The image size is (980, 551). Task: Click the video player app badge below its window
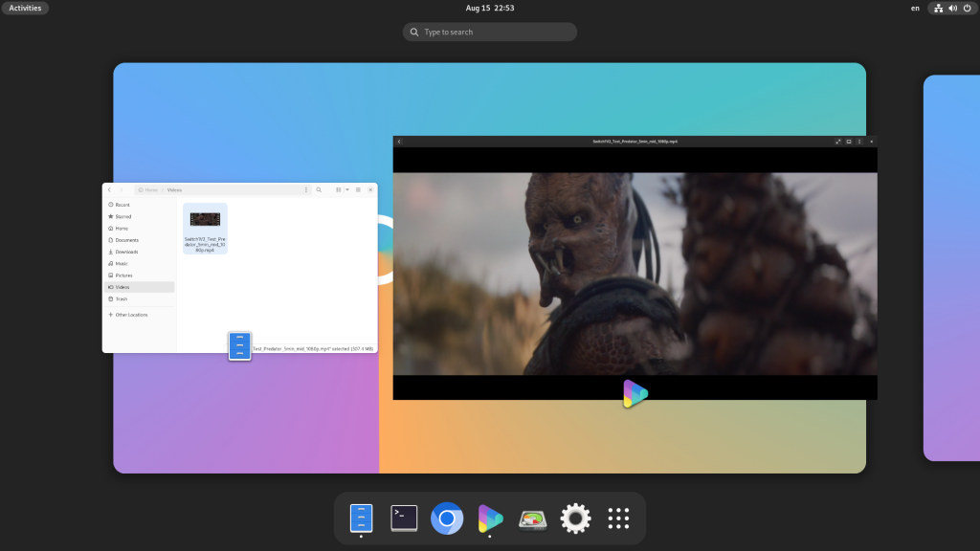(635, 393)
